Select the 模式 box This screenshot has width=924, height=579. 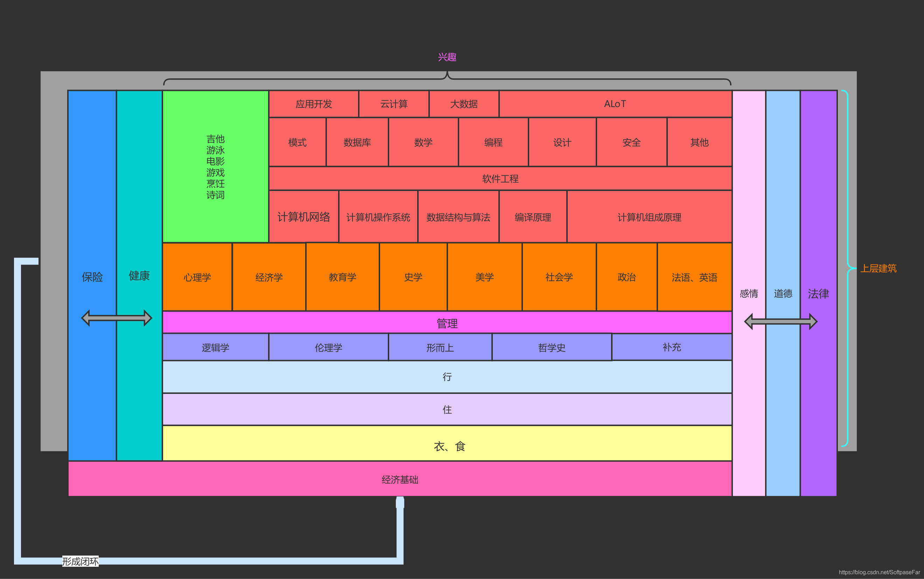pyautogui.click(x=297, y=142)
